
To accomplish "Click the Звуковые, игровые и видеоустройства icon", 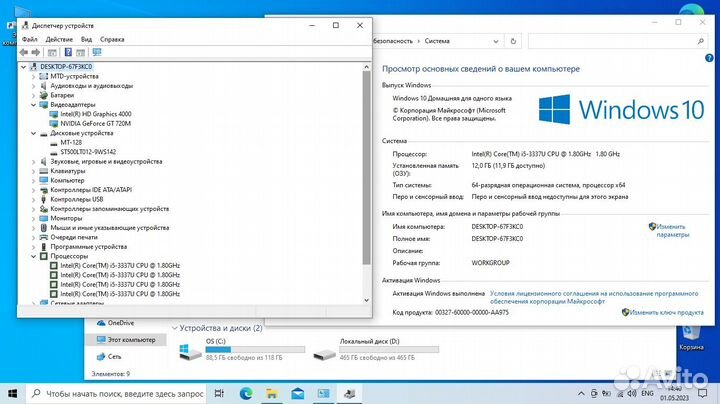I will click(44, 162).
